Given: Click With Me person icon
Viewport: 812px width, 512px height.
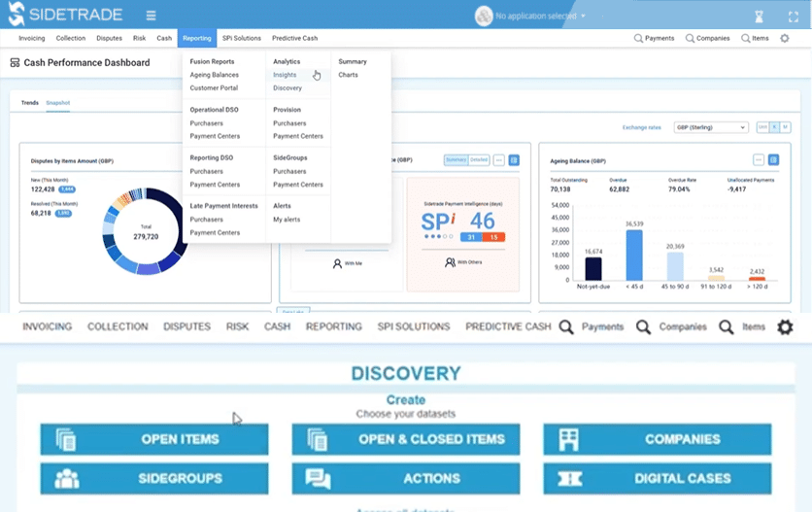Looking at the screenshot, I should (x=337, y=264).
